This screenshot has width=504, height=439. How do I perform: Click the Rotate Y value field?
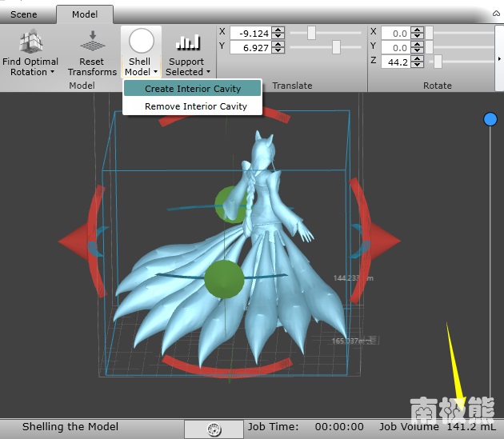point(396,47)
